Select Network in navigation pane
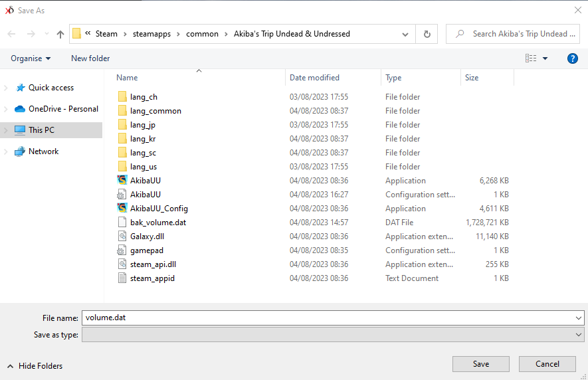This screenshot has width=588, height=380. (43, 151)
